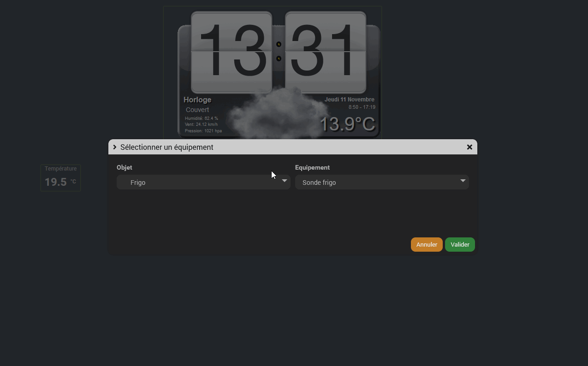Expand the Equipement dropdown arrow
The image size is (588, 366).
[x=463, y=181]
